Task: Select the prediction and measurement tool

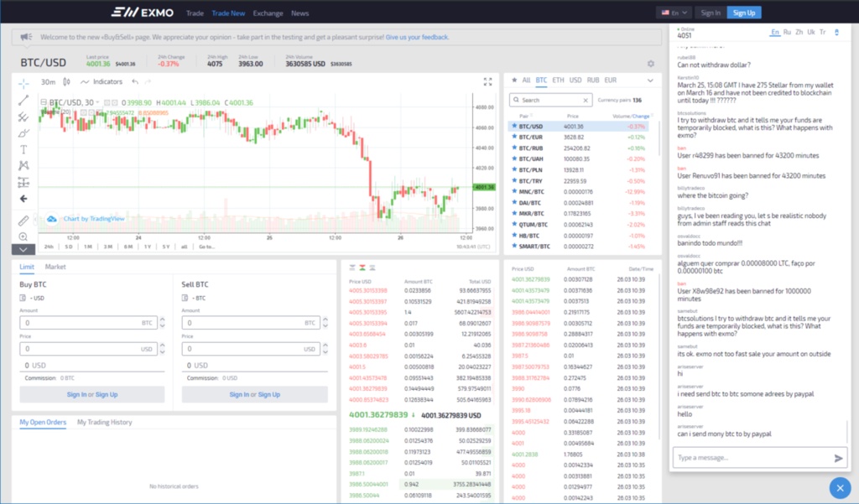Action: click(x=23, y=182)
